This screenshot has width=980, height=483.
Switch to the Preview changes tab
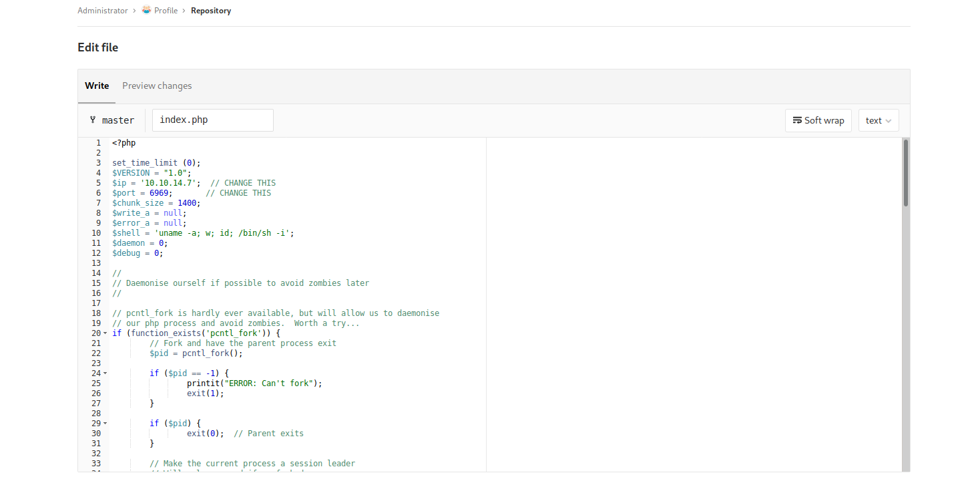157,86
